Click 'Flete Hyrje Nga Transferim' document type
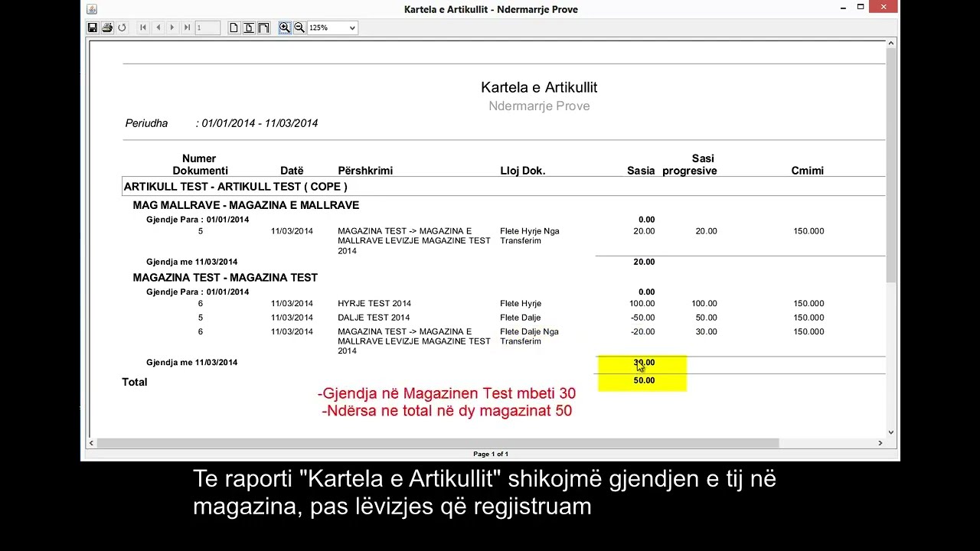The height and width of the screenshot is (551, 980). (530, 236)
